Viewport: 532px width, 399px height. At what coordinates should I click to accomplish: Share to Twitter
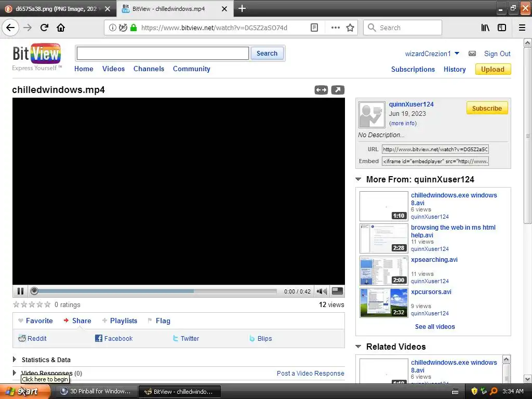(186, 338)
